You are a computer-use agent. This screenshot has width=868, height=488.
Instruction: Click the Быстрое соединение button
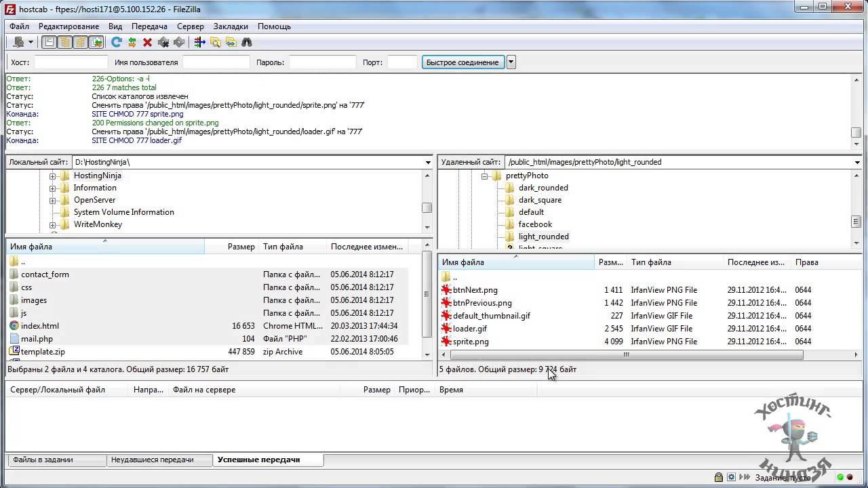(462, 62)
